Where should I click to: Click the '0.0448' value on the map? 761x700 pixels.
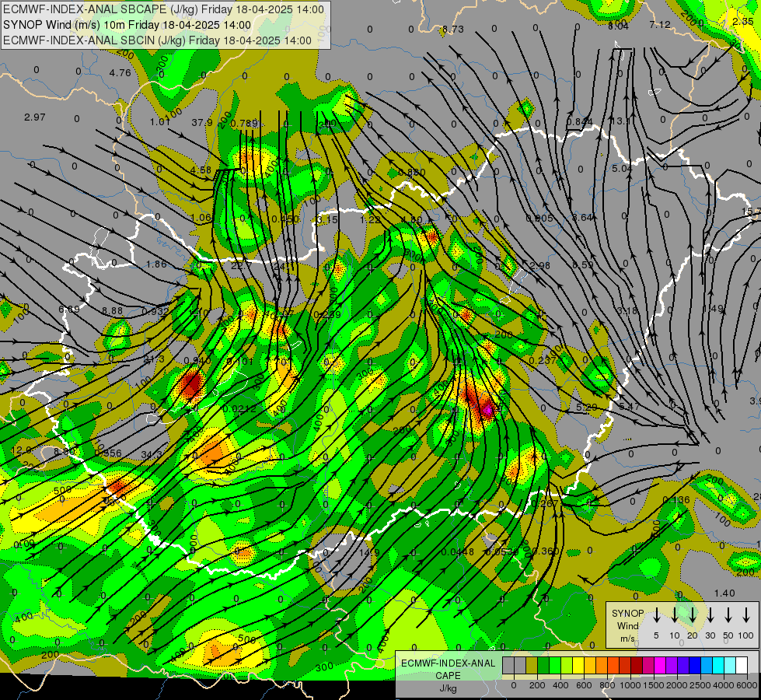click(x=458, y=552)
